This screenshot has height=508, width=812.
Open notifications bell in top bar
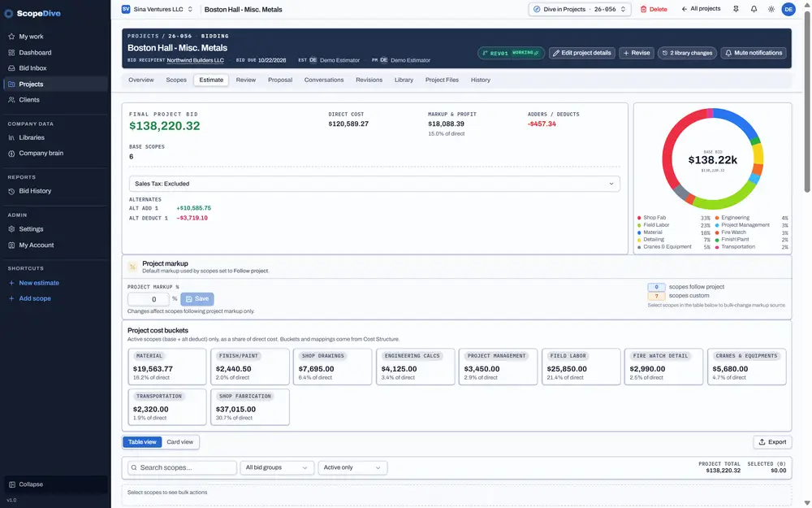coord(754,9)
